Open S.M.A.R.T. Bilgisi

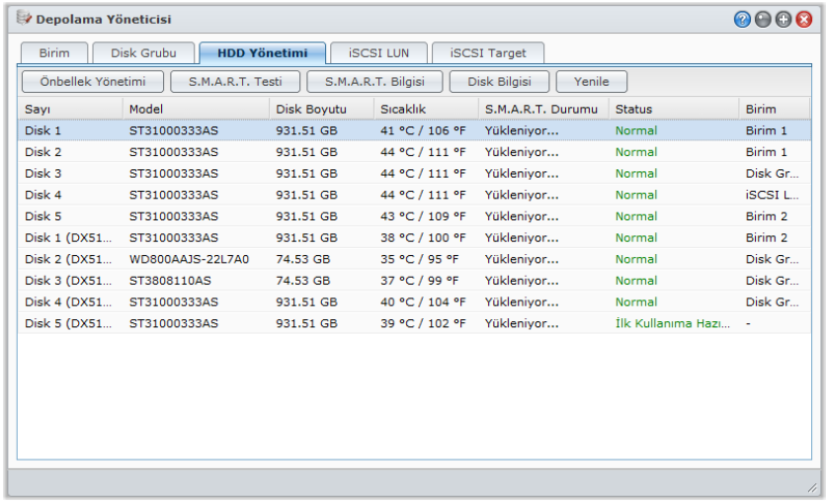[374, 82]
